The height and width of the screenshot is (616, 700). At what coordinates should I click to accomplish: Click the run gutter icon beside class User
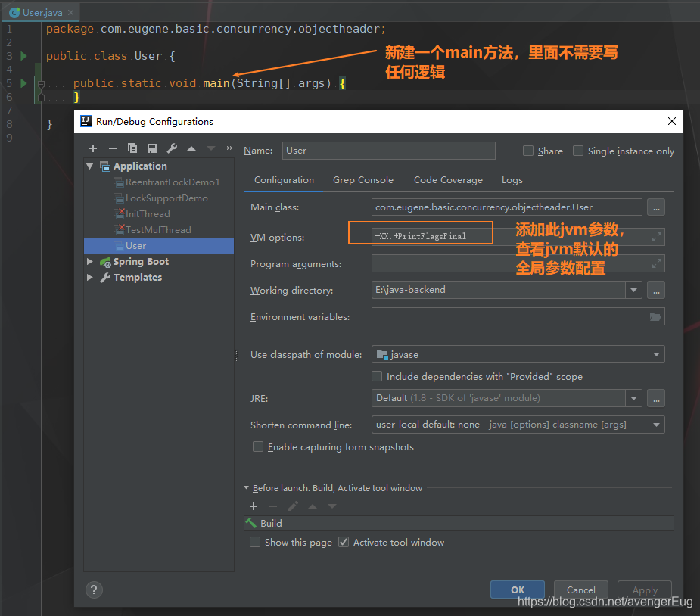[24, 56]
